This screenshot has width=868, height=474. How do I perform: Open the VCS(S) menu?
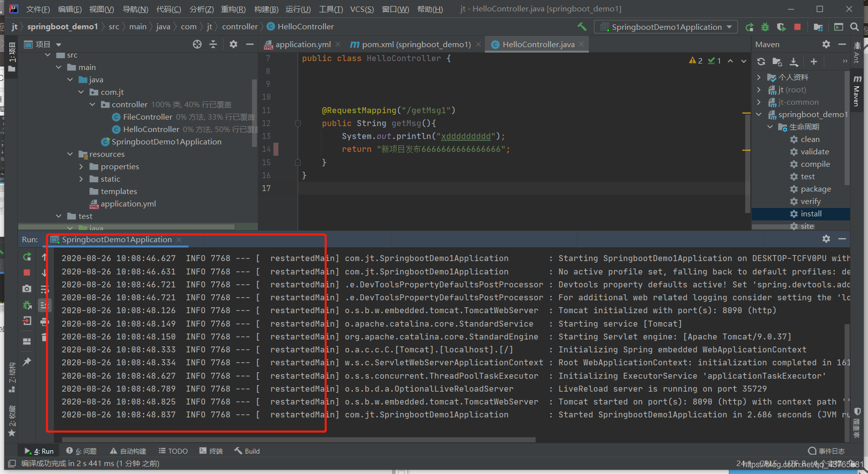362,9
